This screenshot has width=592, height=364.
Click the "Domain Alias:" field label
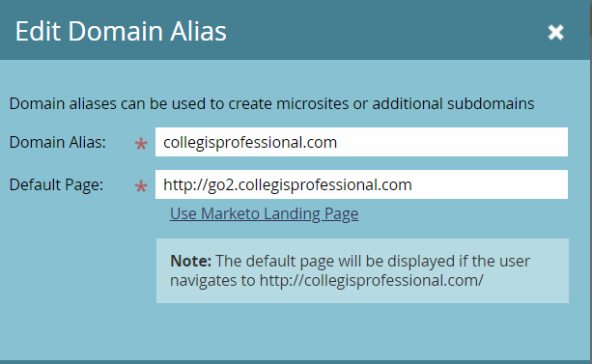point(57,142)
